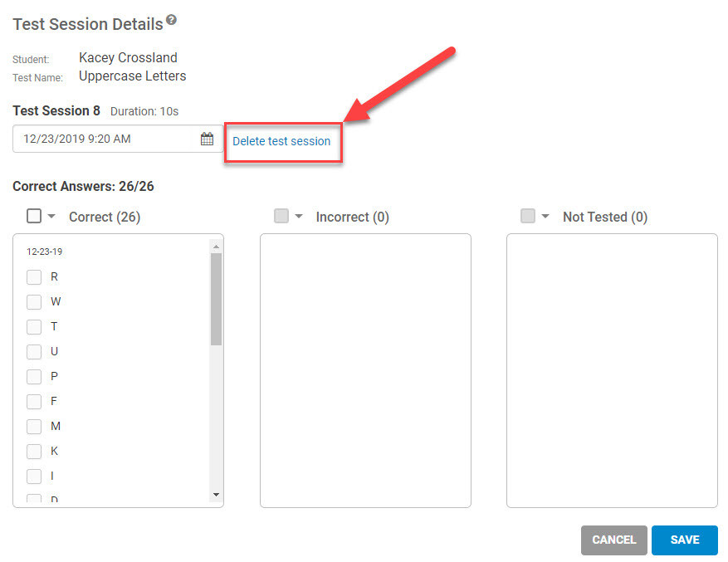
Task: Check the box for letter T
Action: click(34, 327)
